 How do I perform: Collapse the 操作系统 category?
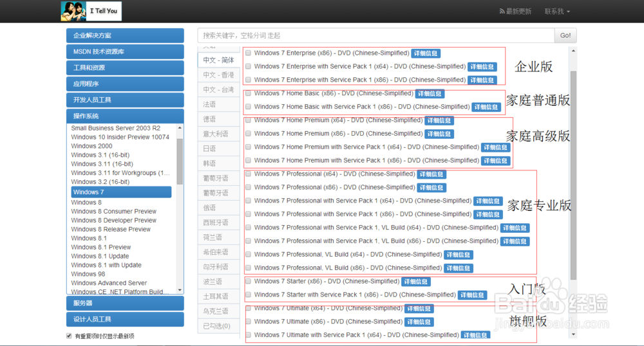tap(125, 116)
